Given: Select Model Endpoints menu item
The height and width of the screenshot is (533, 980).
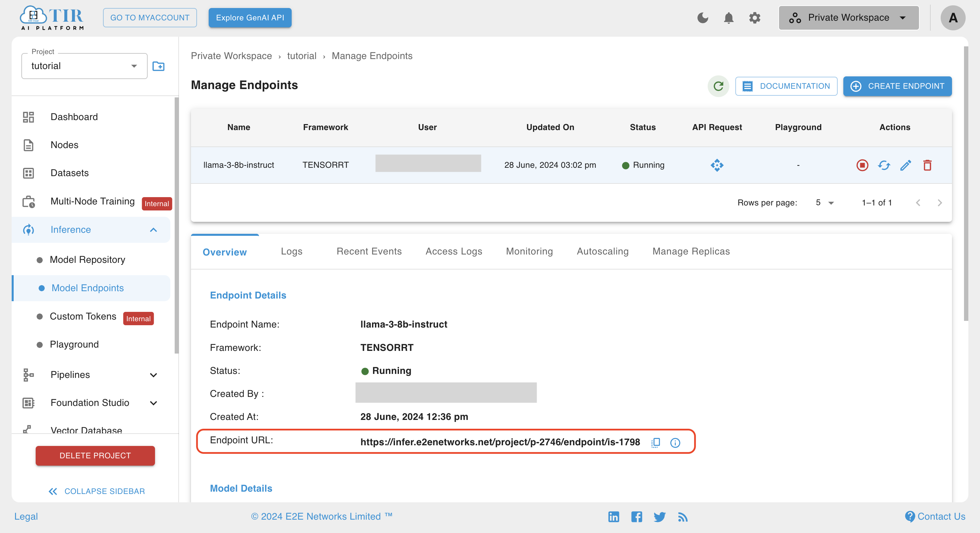Looking at the screenshot, I should [x=91, y=288].
